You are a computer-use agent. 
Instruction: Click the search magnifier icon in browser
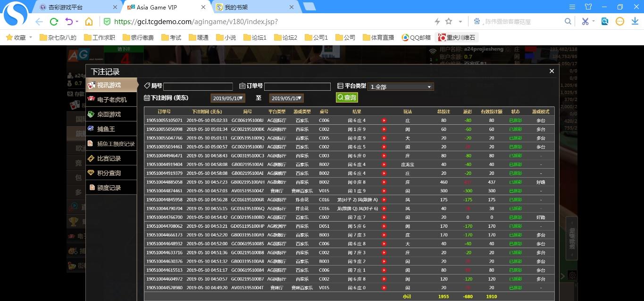[568, 22]
